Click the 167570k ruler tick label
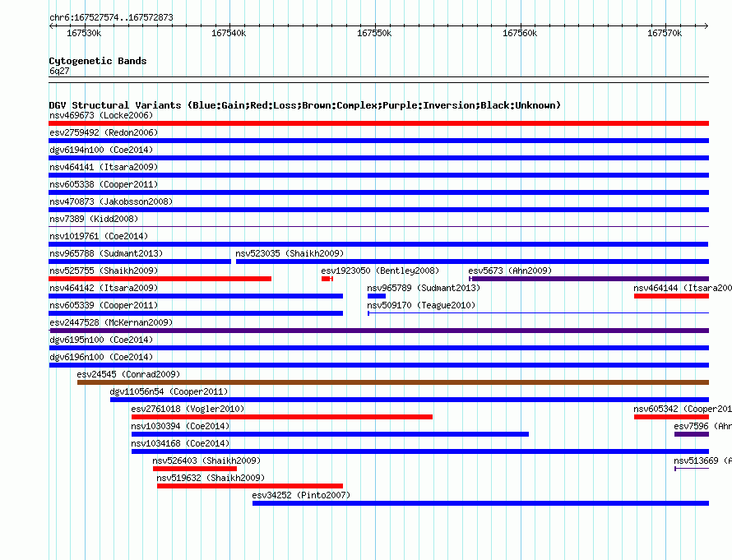Screen dimensions: 732x560 (x=665, y=33)
